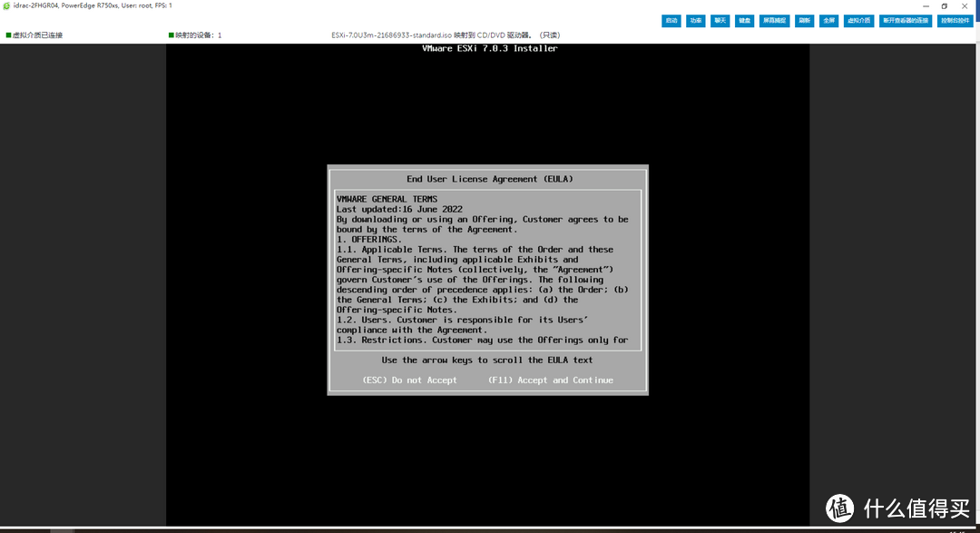This screenshot has height=533, width=980.
Task: Click the '1.2. Users.' EULA line
Action: coord(462,320)
